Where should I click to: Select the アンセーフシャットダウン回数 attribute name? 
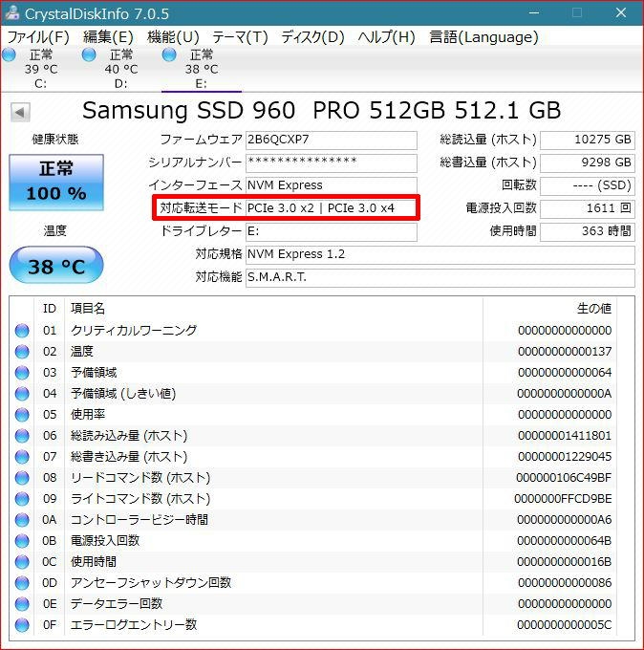[151, 583]
